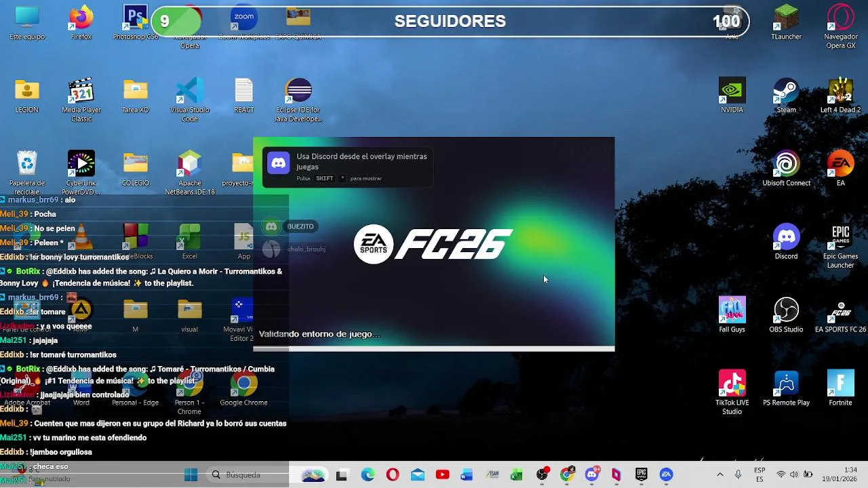Launch Fortnite from the desktop
Viewport: 868px width, 488px height.
[841, 389]
